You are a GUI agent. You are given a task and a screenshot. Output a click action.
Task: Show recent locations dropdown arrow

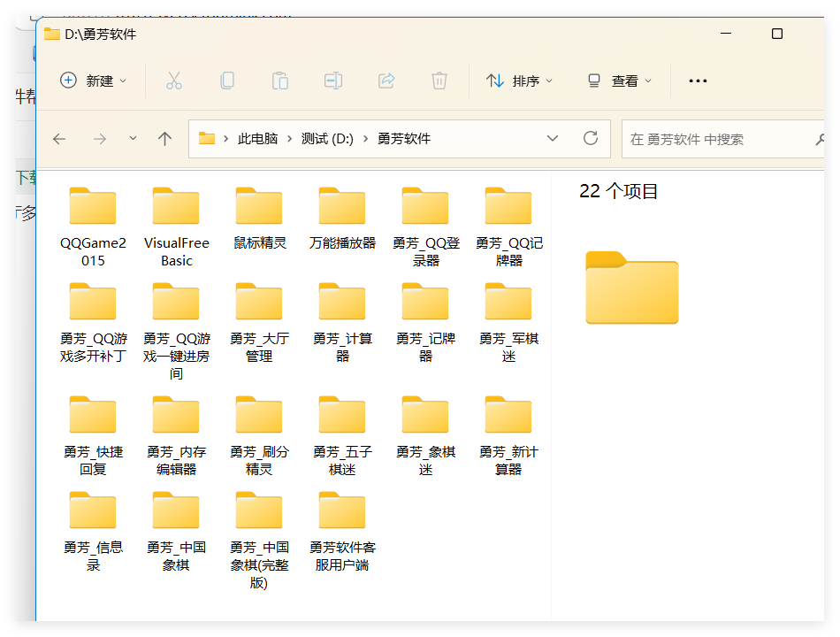pyautogui.click(x=133, y=139)
